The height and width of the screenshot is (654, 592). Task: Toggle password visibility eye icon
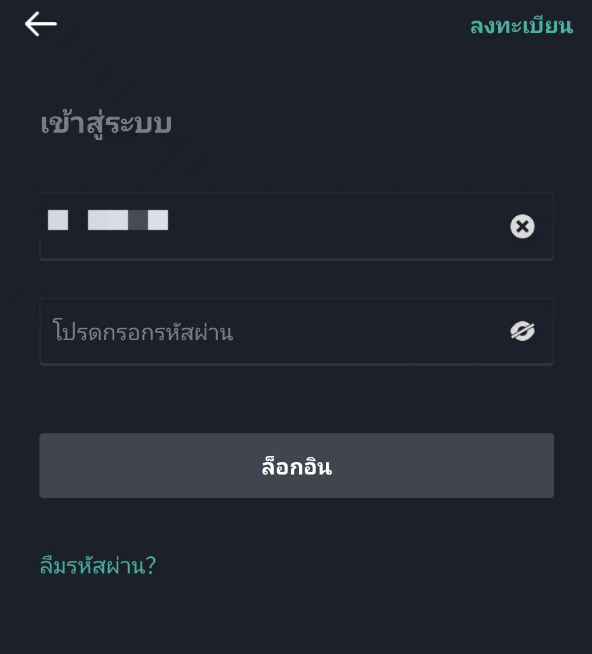point(522,331)
